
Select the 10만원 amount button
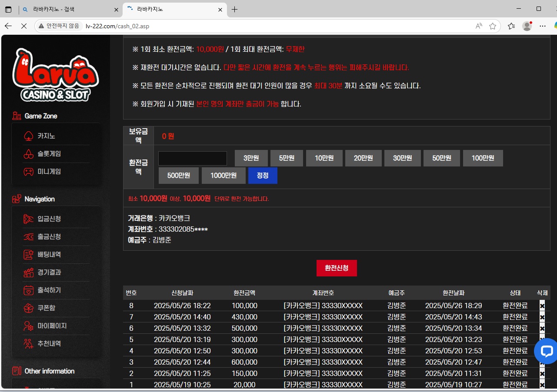click(324, 158)
